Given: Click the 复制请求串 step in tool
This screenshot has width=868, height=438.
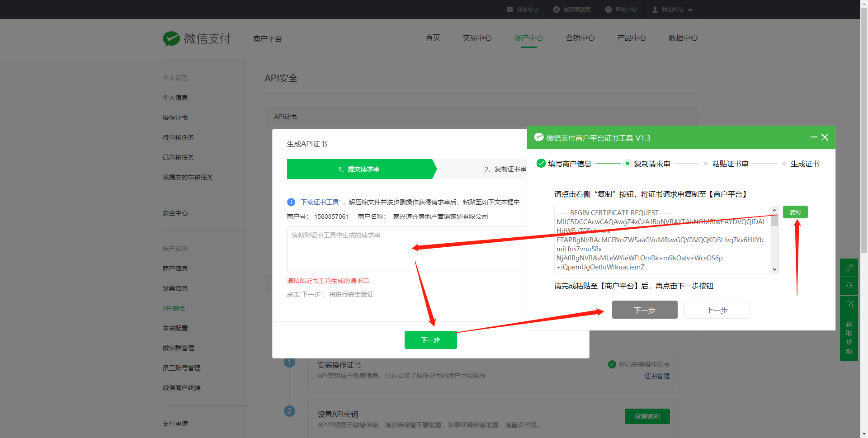Looking at the screenshot, I should [x=647, y=164].
